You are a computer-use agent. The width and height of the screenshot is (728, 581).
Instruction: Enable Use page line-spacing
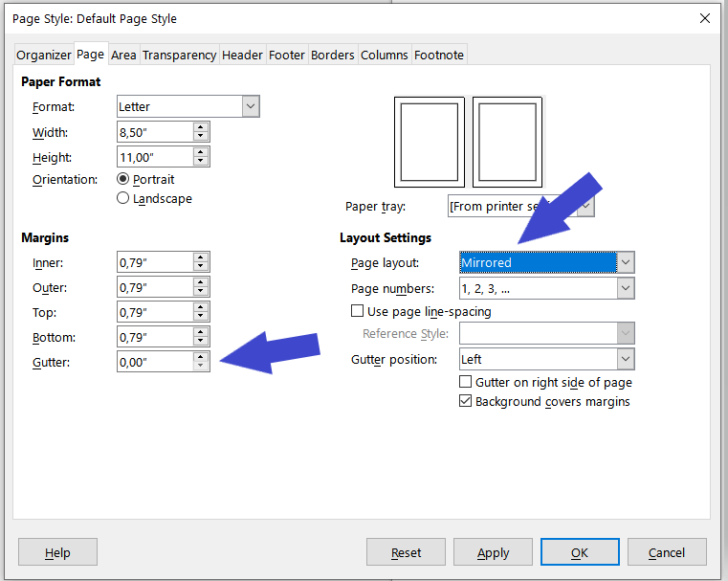point(358,311)
